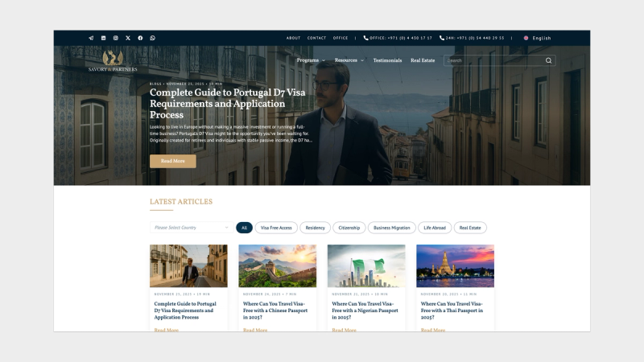
Task: Select the All filter
Action: (244, 228)
